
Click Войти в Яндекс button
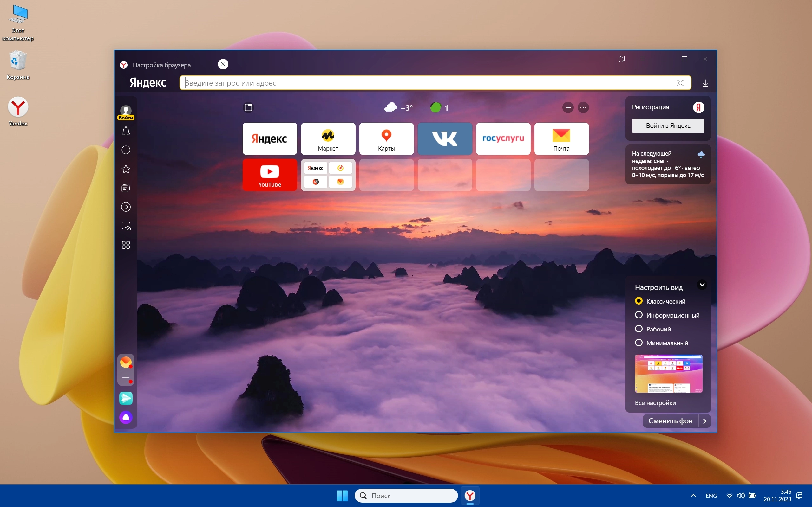[668, 126]
